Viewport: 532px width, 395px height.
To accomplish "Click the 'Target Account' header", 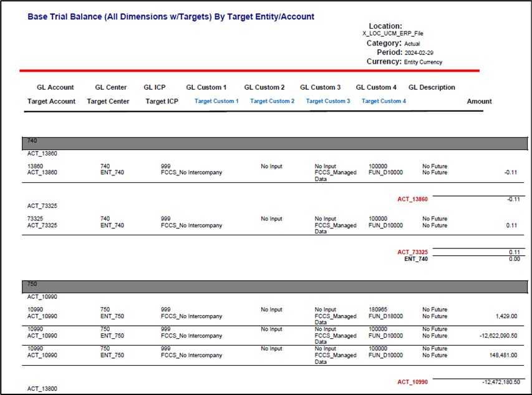I will click(x=51, y=101).
